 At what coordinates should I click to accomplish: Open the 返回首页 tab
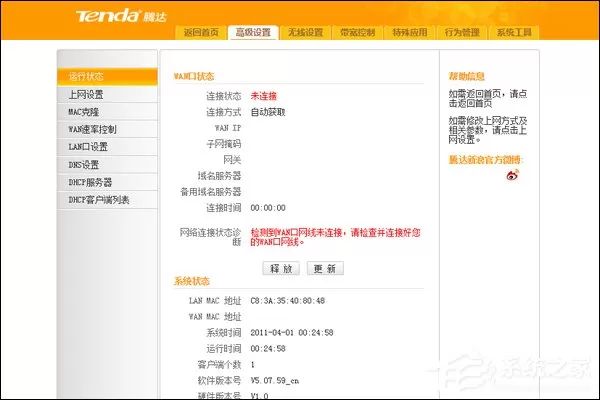click(x=201, y=32)
